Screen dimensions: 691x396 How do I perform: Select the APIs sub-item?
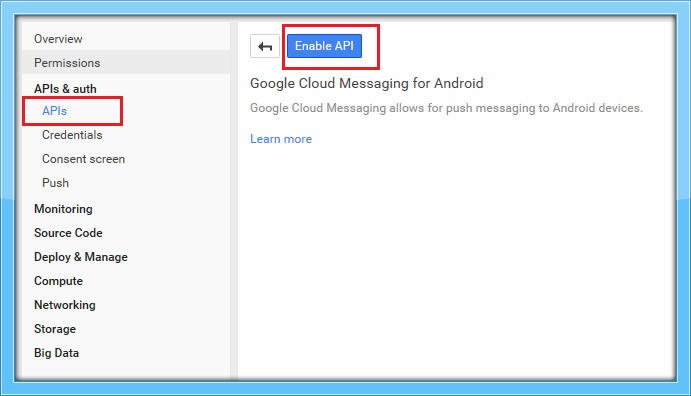coord(54,111)
